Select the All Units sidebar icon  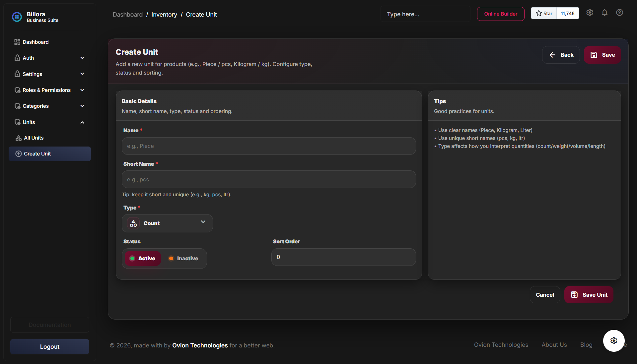click(18, 138)
